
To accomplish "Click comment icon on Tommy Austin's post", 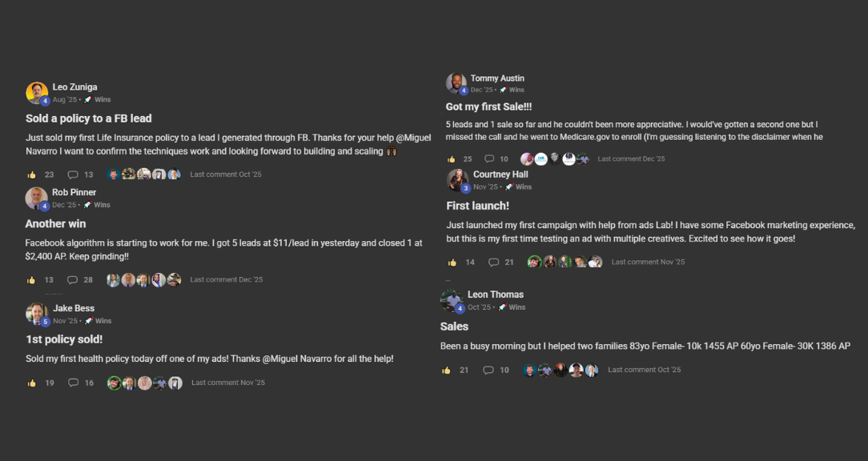I will (489, 158).
